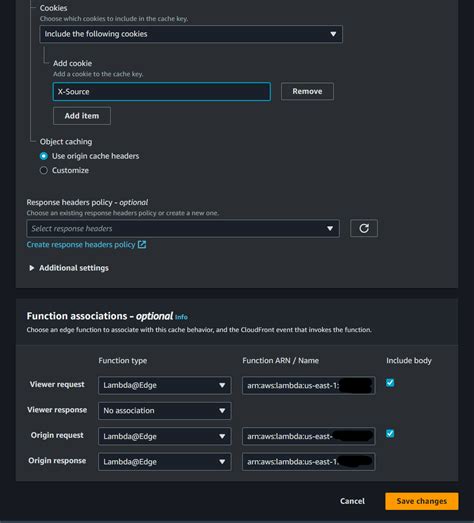474x523 pixels.
Task: Open the cookies include mode dropdown
Action: (191, 34)
